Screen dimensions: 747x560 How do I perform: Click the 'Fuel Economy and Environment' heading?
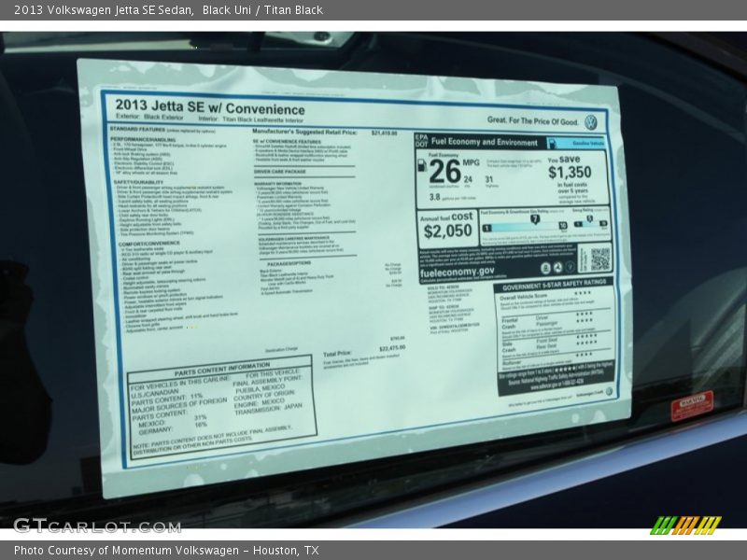click(484, 142)
